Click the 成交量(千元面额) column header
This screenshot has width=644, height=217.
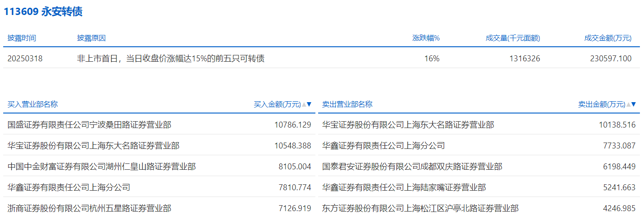[x=513, y=38]
